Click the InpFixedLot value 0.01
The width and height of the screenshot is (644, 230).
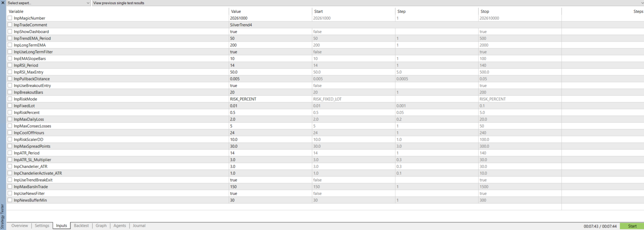tap(235, 106)
